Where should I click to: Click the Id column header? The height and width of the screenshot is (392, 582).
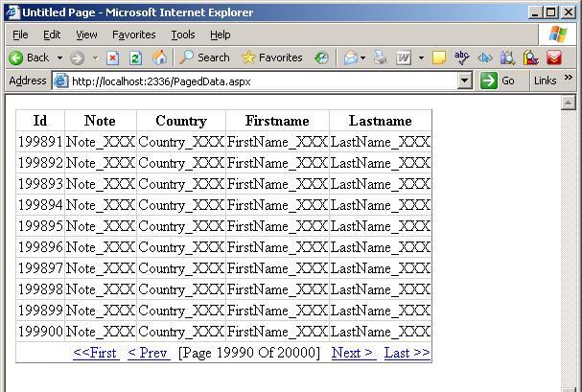40,121
